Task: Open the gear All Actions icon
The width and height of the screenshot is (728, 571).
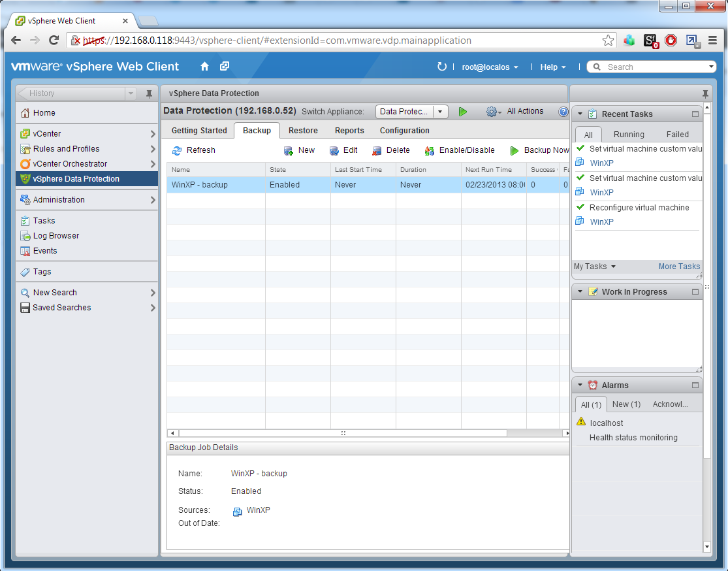Action: click(x=494, y=112)
